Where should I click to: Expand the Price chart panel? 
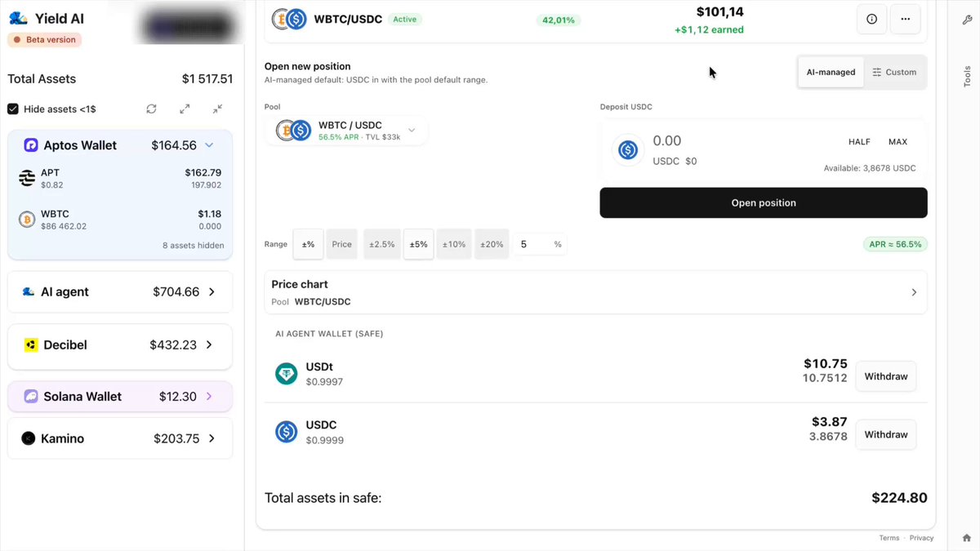[x=596, y=292]
